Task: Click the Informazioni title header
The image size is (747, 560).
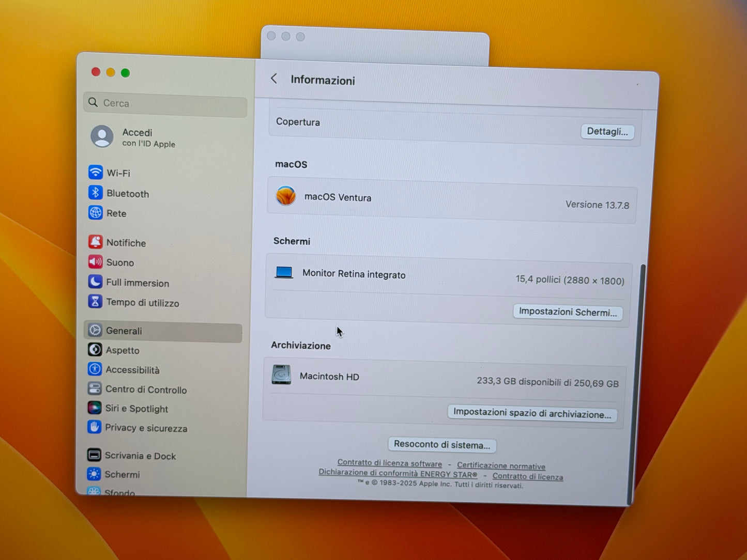Action: click(323, 80)
